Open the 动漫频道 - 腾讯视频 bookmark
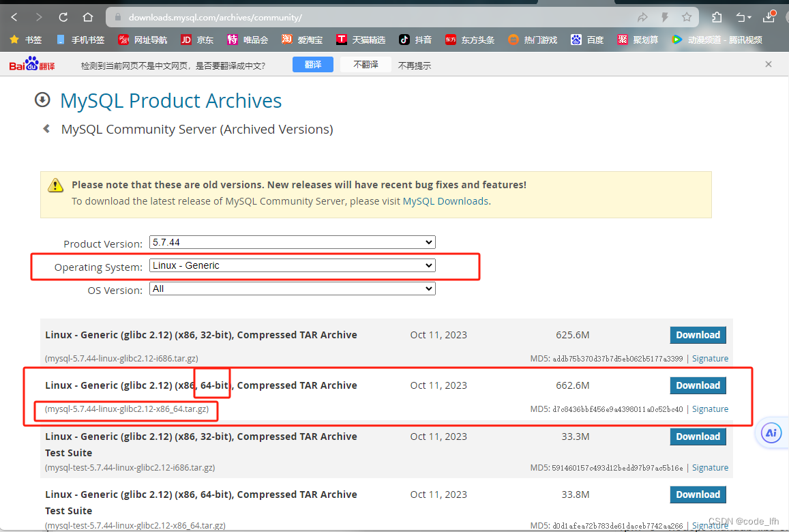This screenshot has width=789, height=532. [717, 40]
